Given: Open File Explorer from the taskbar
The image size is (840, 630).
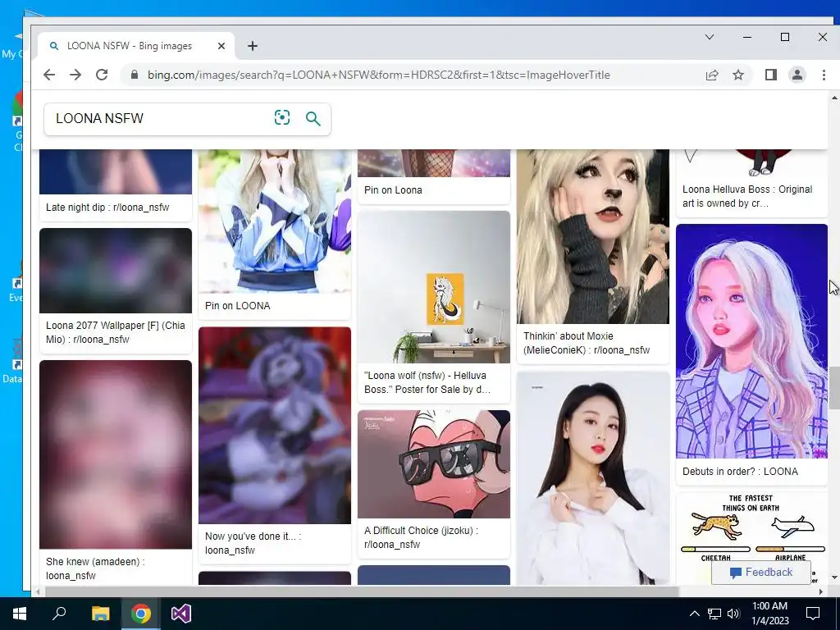Looking at the screenshot, I should click(100, 614).
